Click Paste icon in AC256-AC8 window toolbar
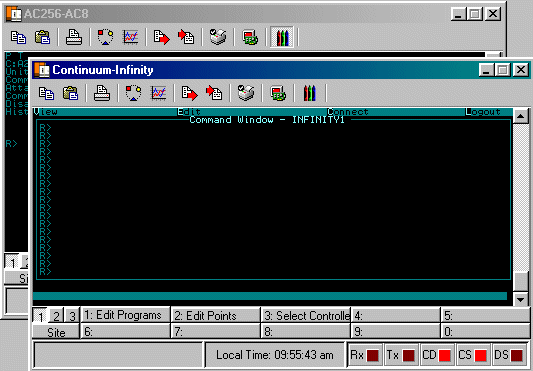Screen dimensions: 533x371 (x=42, y=37)
